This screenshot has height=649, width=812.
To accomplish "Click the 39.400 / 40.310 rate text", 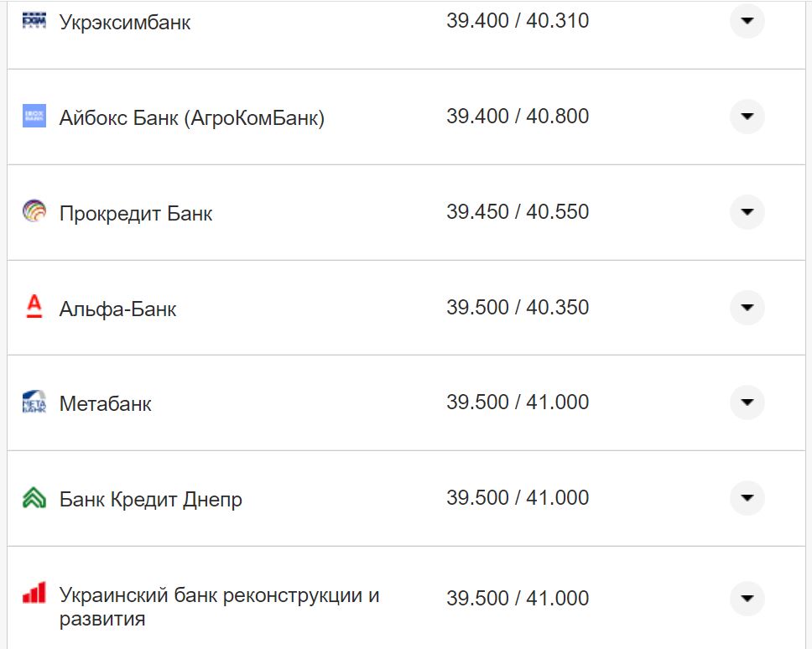I will (518, 19).
